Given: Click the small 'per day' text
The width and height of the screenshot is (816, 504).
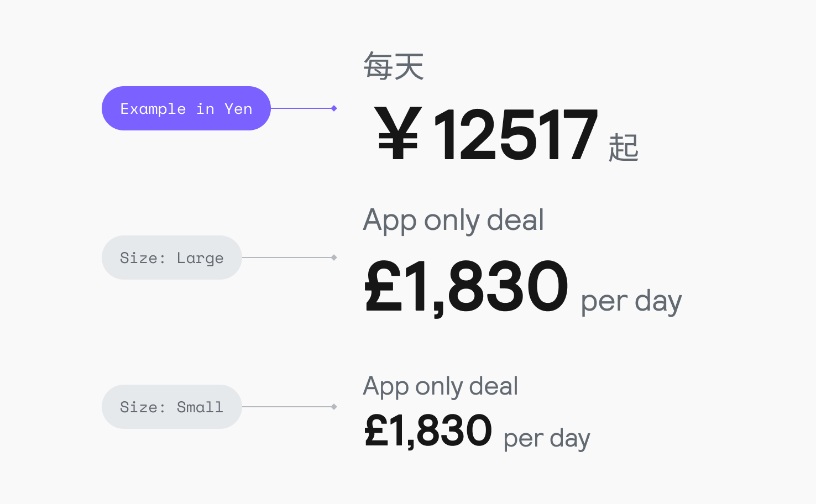Looking at the screenshot, I should click(x=546, y=439).
